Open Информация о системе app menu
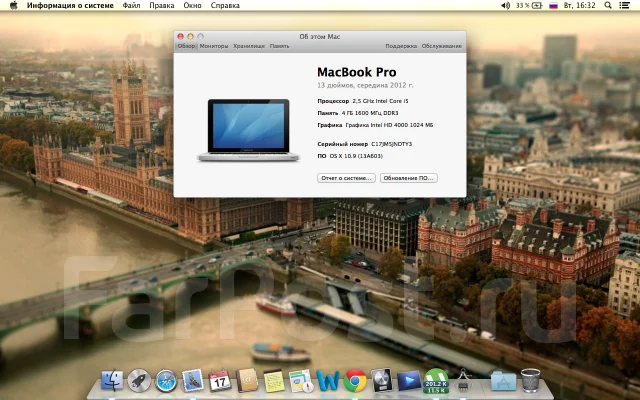Image resolution: width=640 pixels, height=400 pixels. coord(70,5)
